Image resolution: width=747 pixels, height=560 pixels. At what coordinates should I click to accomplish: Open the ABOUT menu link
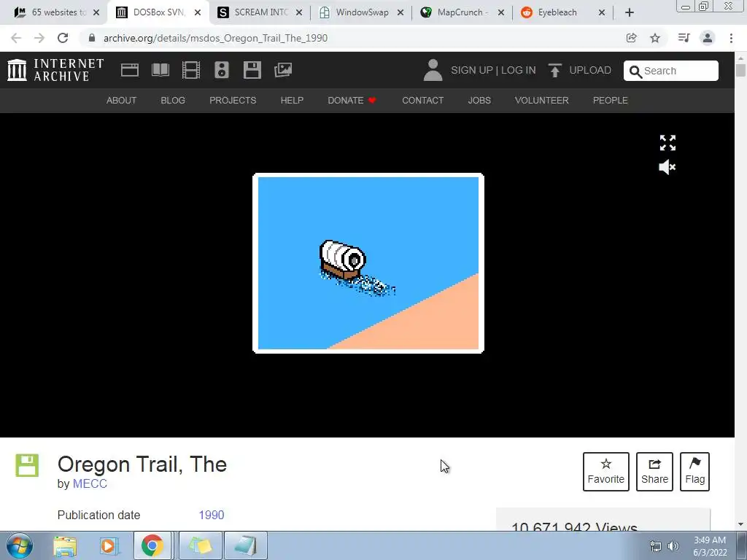point(122,101)
